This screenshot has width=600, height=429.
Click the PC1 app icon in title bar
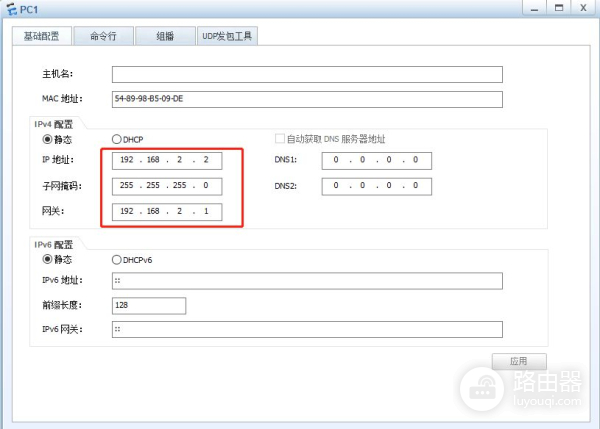click(x=11, y=9)
